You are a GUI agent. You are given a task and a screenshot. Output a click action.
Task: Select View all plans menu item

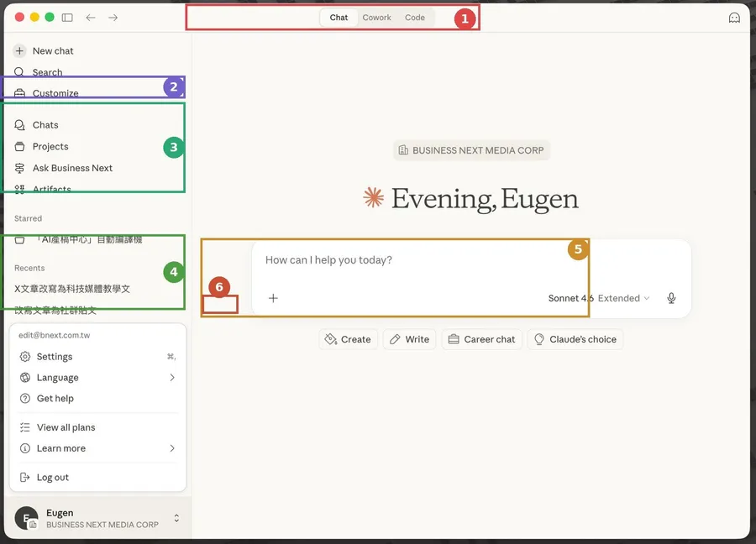tap(98, 427)
